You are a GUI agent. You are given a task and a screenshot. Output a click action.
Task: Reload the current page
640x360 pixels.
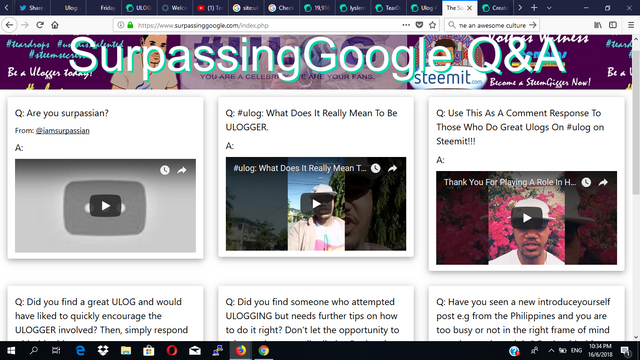tap(40, 25)
